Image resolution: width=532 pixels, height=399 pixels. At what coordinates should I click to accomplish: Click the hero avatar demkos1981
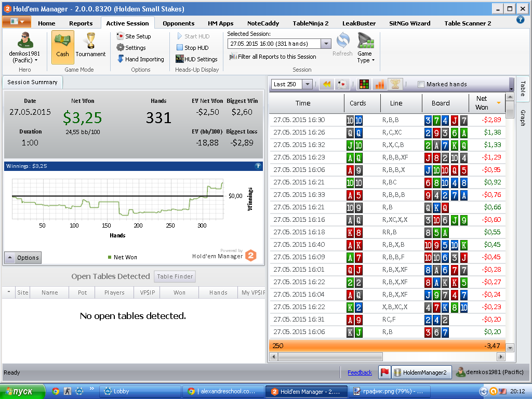(25, 41)
